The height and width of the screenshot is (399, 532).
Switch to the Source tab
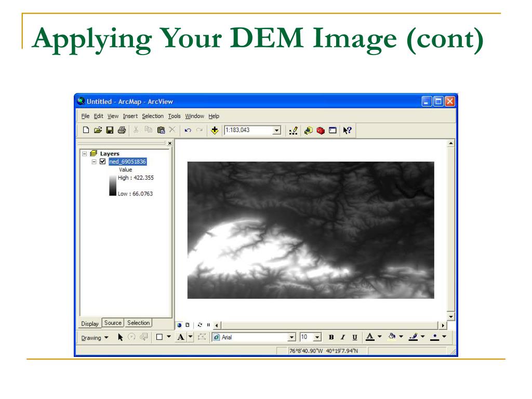point(113,323)
